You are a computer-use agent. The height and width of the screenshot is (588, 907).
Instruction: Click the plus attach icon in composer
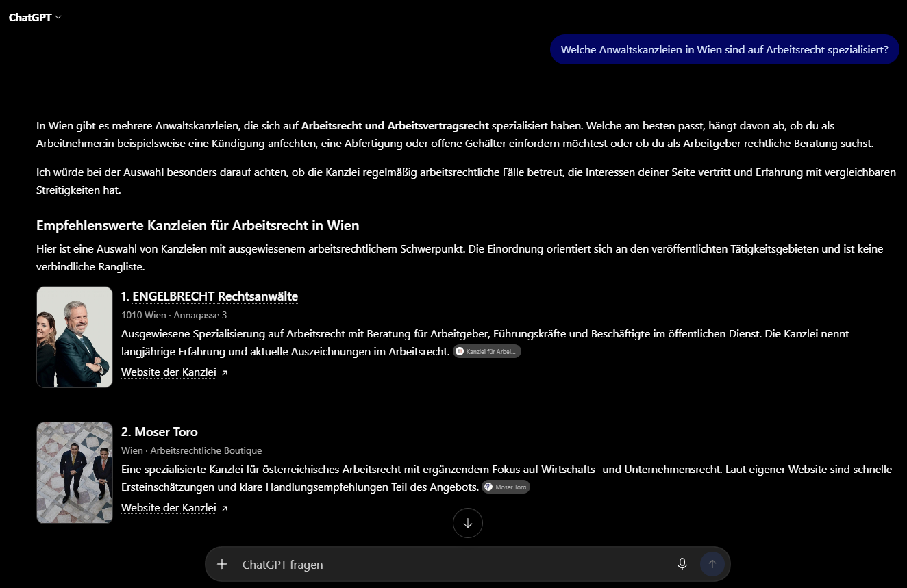[222, 564]
